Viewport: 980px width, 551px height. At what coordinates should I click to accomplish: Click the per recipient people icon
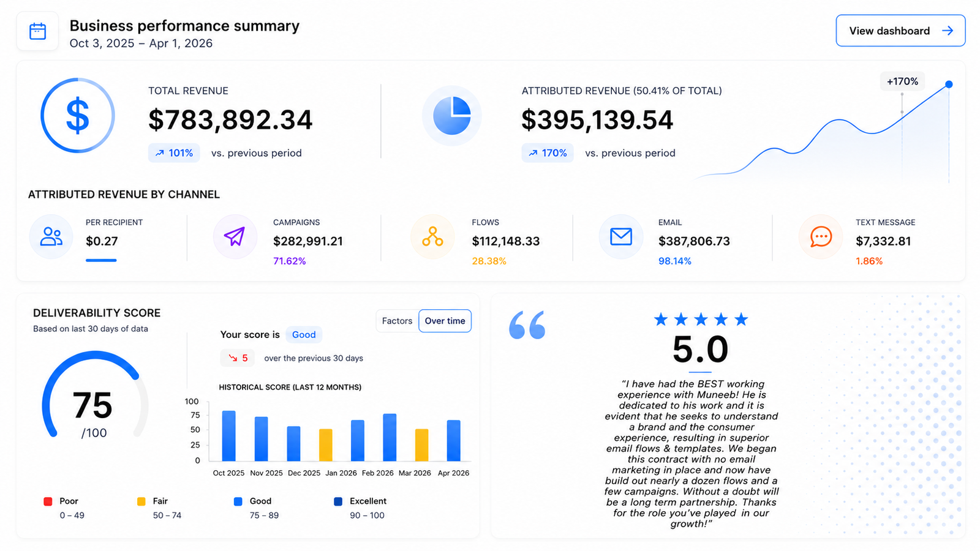click(x=51, y=236)
